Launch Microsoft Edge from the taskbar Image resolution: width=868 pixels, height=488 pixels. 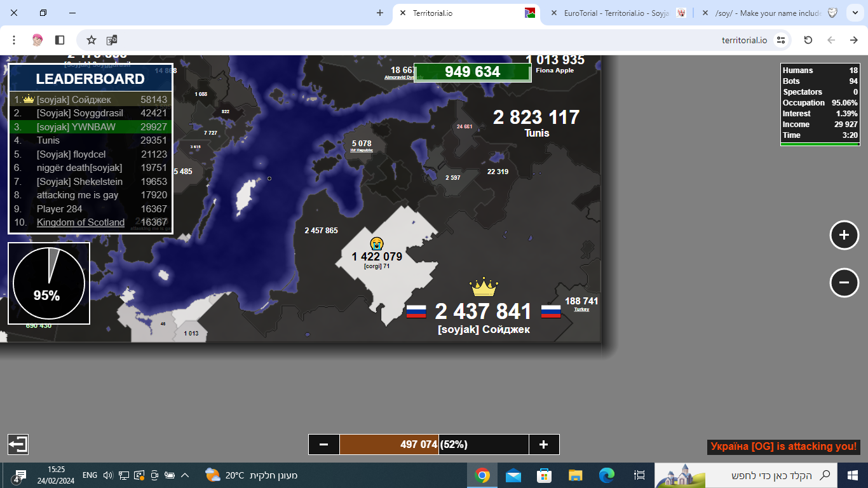607,475
